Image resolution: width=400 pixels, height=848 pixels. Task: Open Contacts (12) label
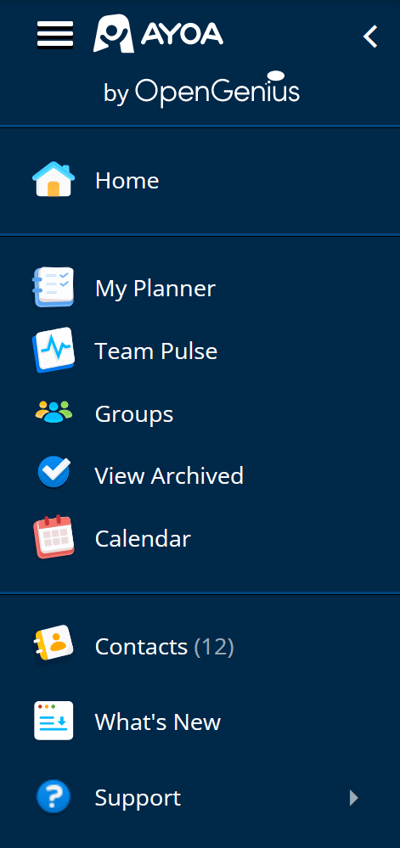point(164,646)
